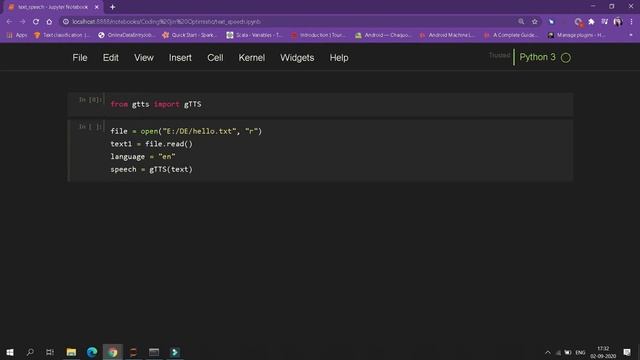Screen dimensions: 640x360
Task: Open the Scala - Variables bookmark
Action: [x=254, y=36]
